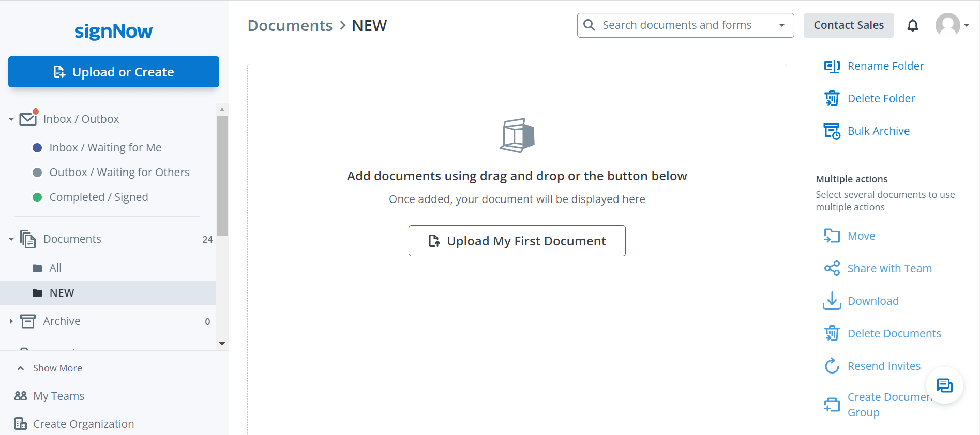This screenshot has height=435, width=980.
Task: Open the All documents folder
Action: (55, 268)
